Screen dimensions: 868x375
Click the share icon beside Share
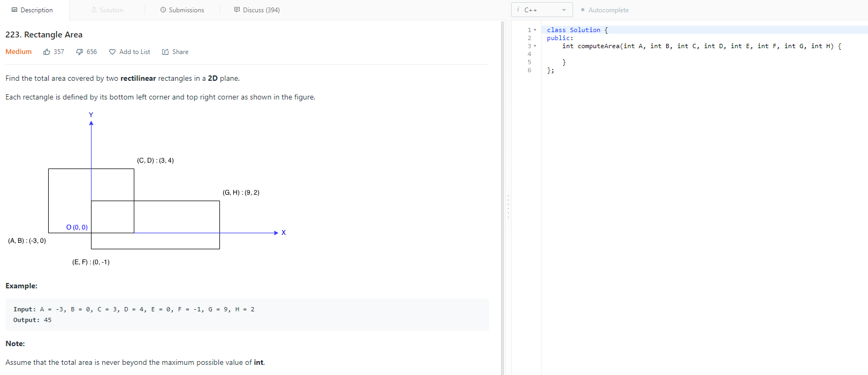click(165, 52)
